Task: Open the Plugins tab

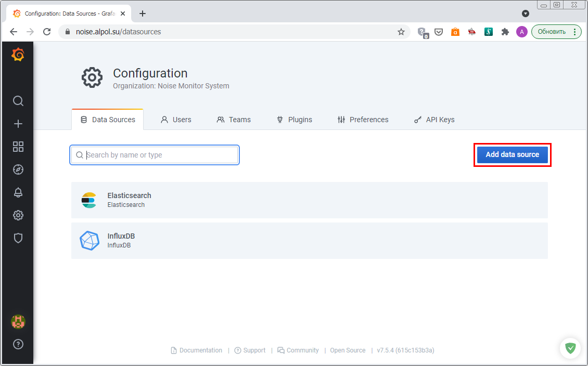Action: tap(294, 120)
